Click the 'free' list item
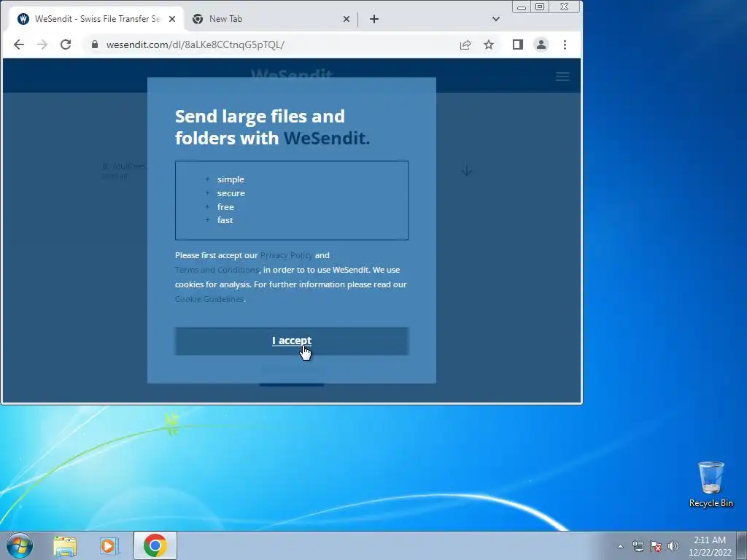The height and width of the screenshot is (560, 747). [x=225, y=207]
